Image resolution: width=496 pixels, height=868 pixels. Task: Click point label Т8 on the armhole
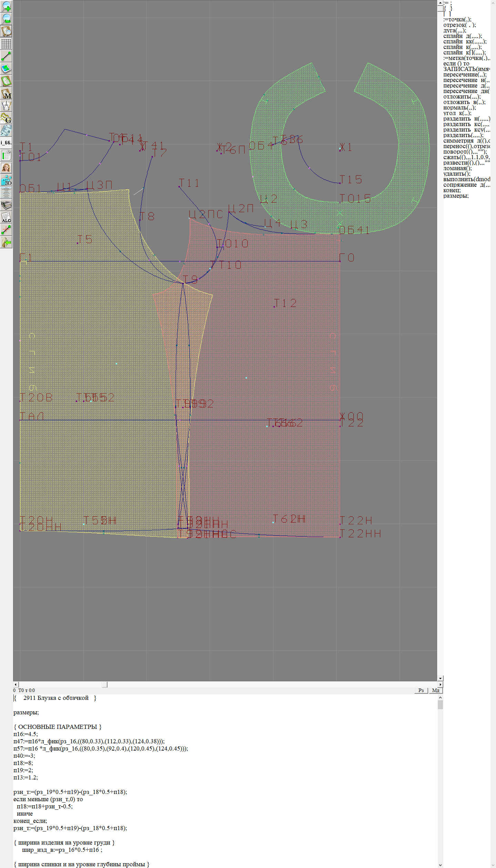pyautogui.click(x=147, y=216)
